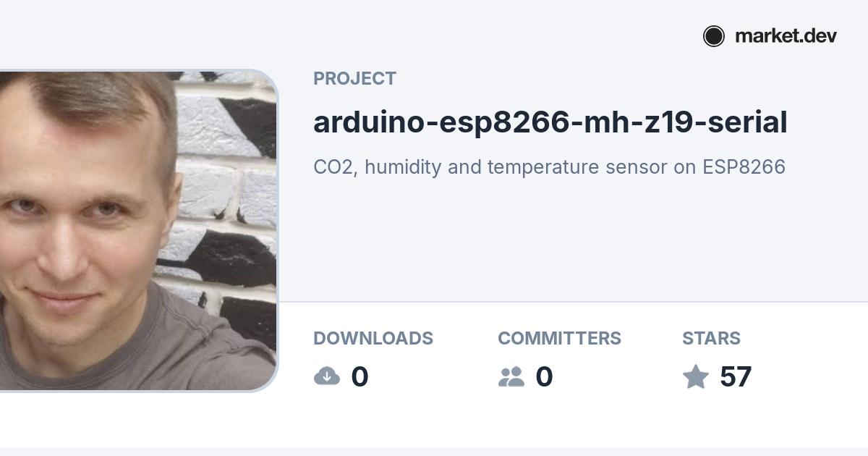Select the committers people icon
The width and height of the screenshot is (868, 456).
coord(511,376)
